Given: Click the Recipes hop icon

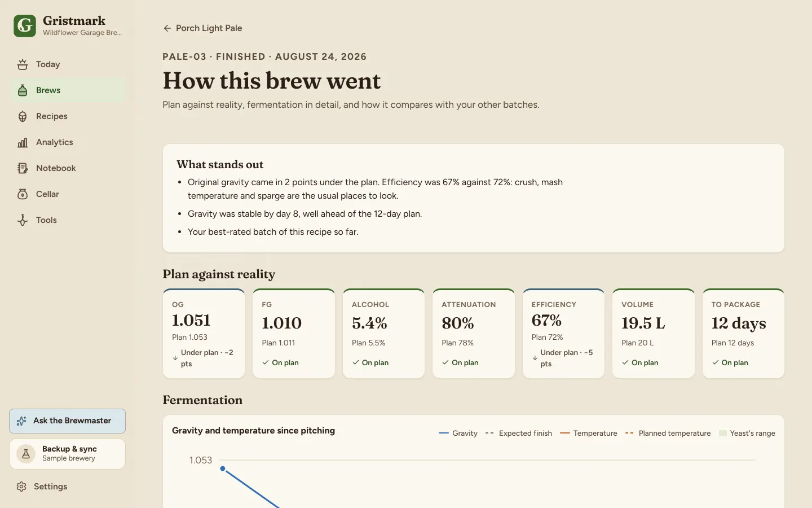Looking at the screenshot, I should click(x=23, y=116).
